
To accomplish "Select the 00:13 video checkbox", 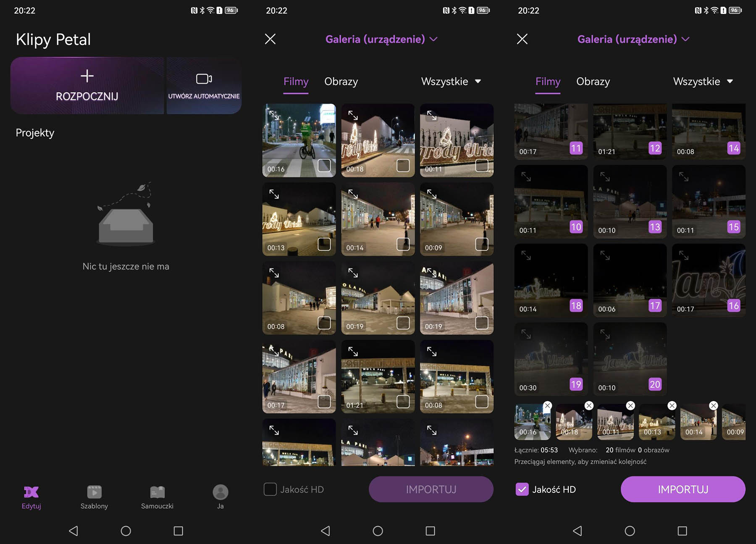I will tap(324, 244).
